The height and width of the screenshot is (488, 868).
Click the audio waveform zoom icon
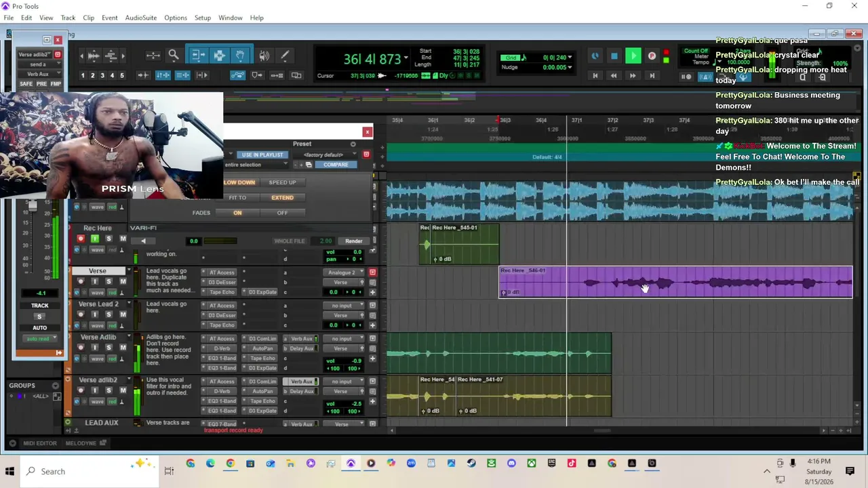pos(94,56)
